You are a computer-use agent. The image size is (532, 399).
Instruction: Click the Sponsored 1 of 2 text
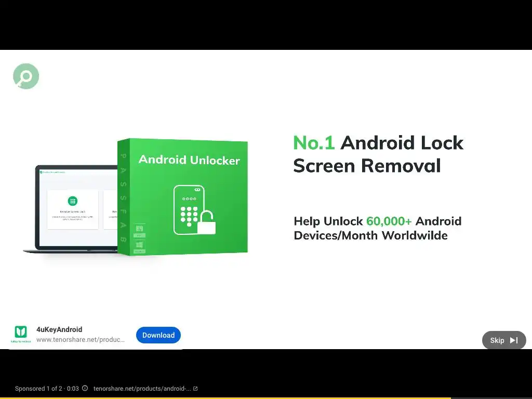[39, 389]
